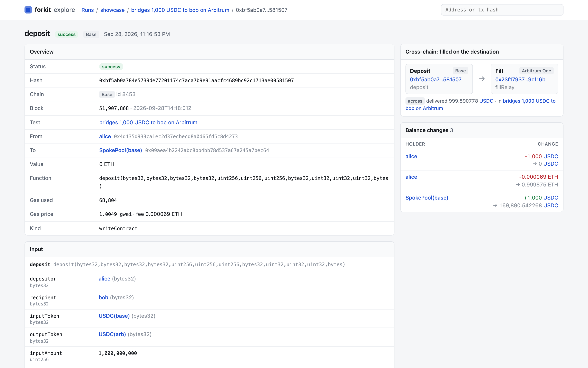
Task: Open alice link in From row
Action: 105,136
